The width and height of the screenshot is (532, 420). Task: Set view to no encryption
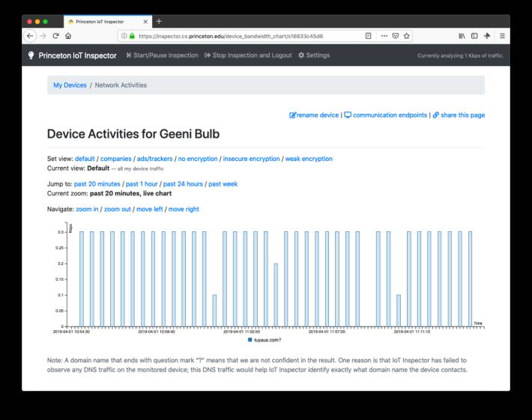[x=198, y=159]
